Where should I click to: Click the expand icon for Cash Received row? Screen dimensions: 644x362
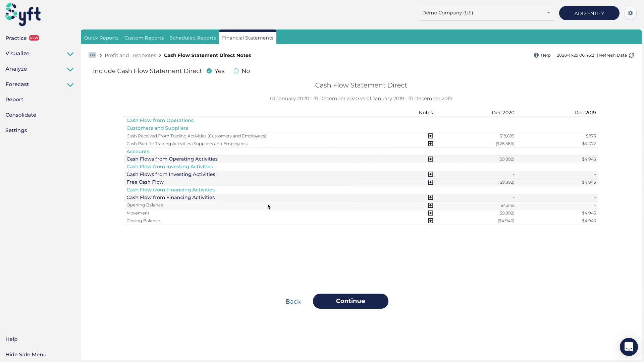click(x=430, y=136)
